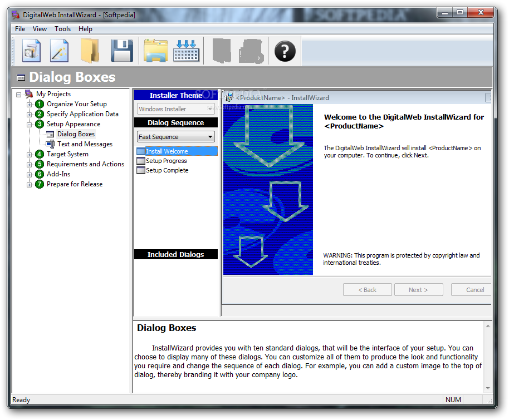Click the Included Dialogs header
The height and width of the screenshot is (420, 509).
point(175,254)
